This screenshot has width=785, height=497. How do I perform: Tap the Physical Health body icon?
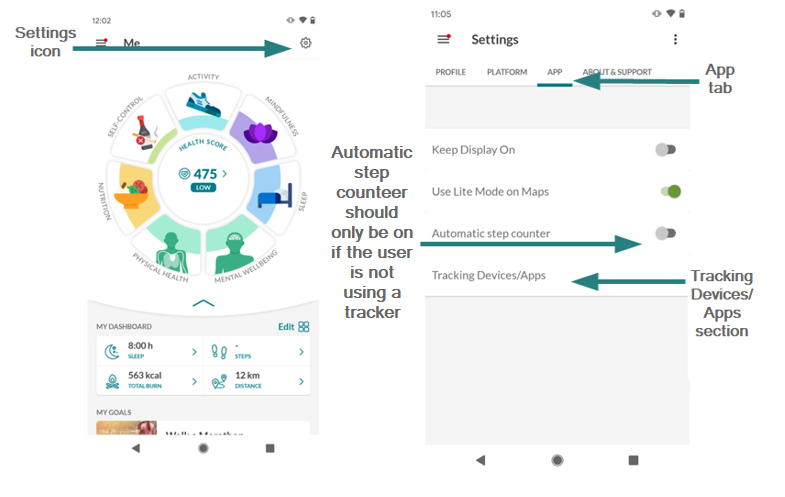172,253
